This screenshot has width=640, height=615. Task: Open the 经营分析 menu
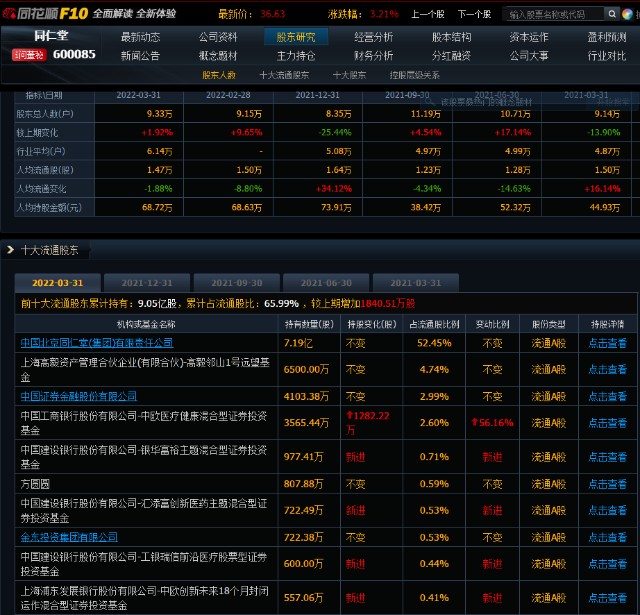tap(373, 37)
